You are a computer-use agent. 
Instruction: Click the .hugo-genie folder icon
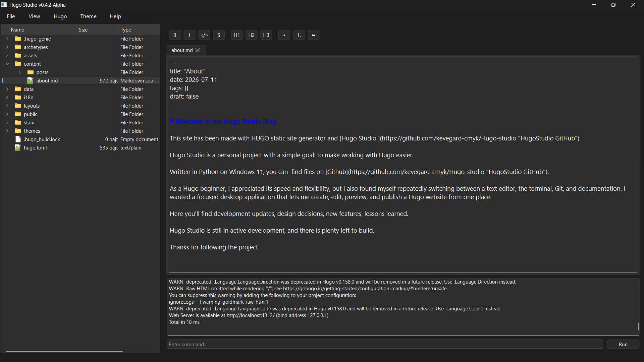click(18, 39)
